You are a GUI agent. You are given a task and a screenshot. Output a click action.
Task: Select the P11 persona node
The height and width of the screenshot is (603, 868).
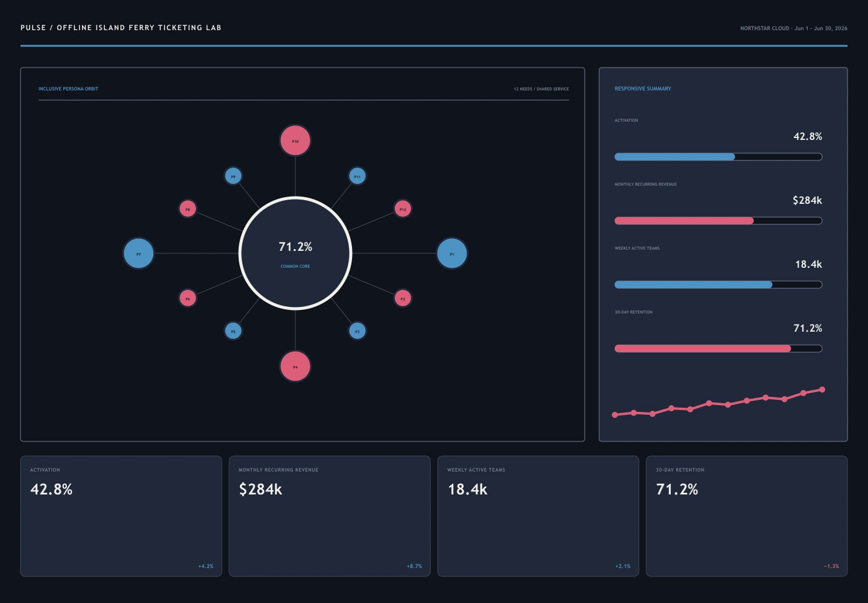coord(357,176)
